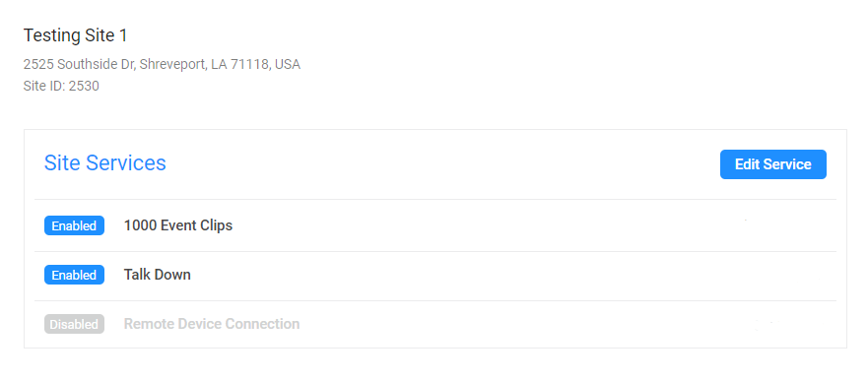Select the greyed Remote Device Connection label
This screenshot has width=868, height=381.
212,324
